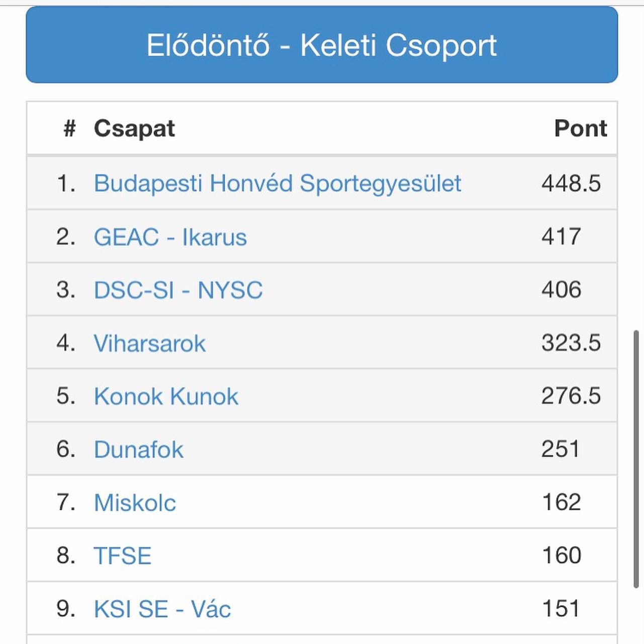Viewport: 644px width, 644px height.
Task: Click the Pont column header
Action: (x=581, y=128)
